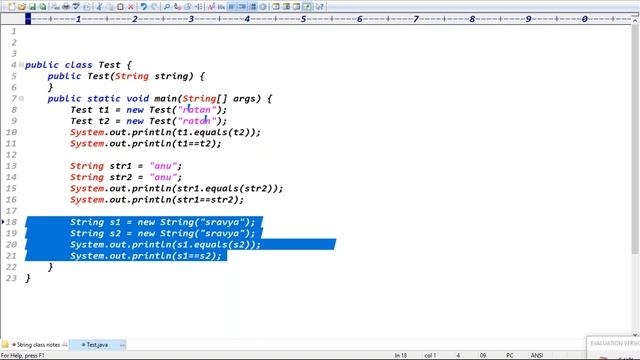Screen dimensions: 640x360
Task: Click 'Test t1 = new Test("ratan");' line
Action: [149, 110]
